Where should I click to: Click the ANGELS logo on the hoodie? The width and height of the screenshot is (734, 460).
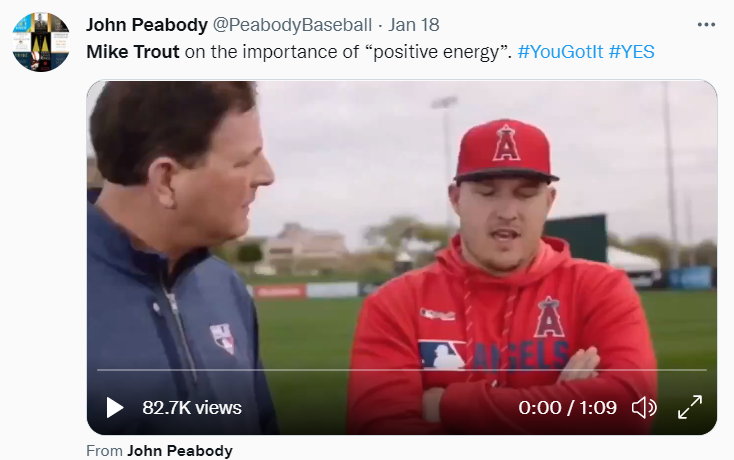pyautogui.click(x=520, y=356)
